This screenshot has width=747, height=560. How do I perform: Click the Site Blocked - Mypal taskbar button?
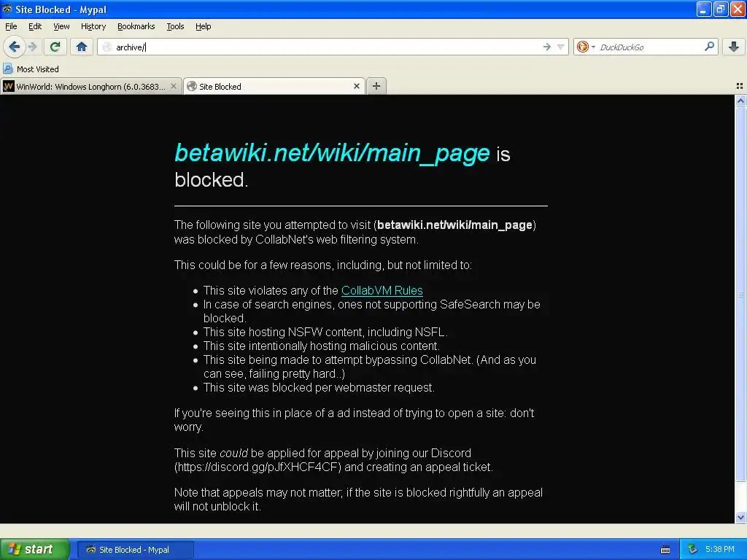[x=135, y=550]
